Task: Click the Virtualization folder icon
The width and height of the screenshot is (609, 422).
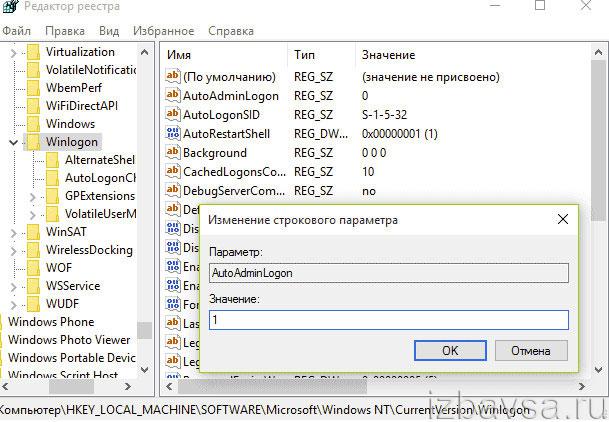Action: [x=34, y=52]
